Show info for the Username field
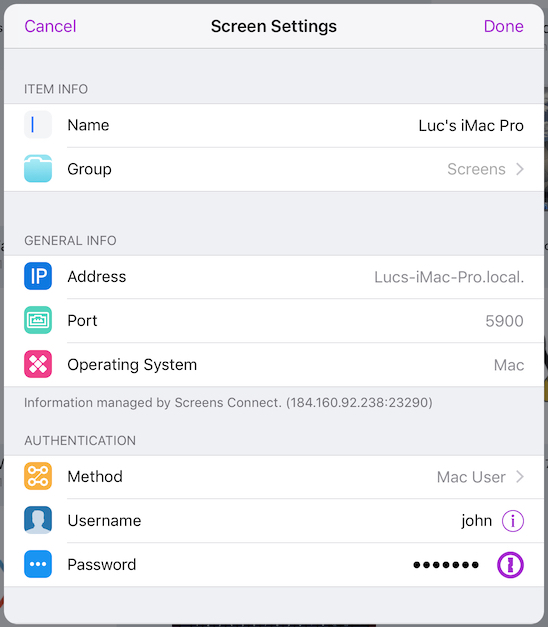 tap(513, 521)
